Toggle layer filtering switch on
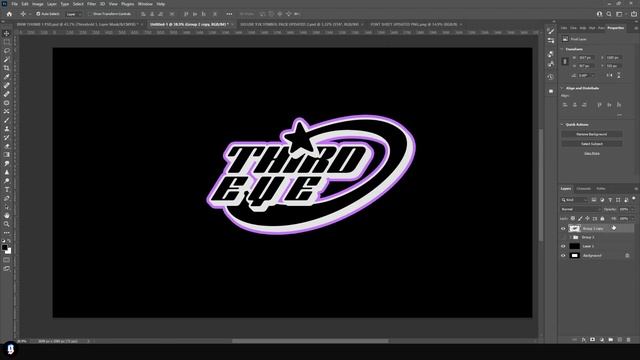This screenshot has width=640, height=360. point(634,198)
